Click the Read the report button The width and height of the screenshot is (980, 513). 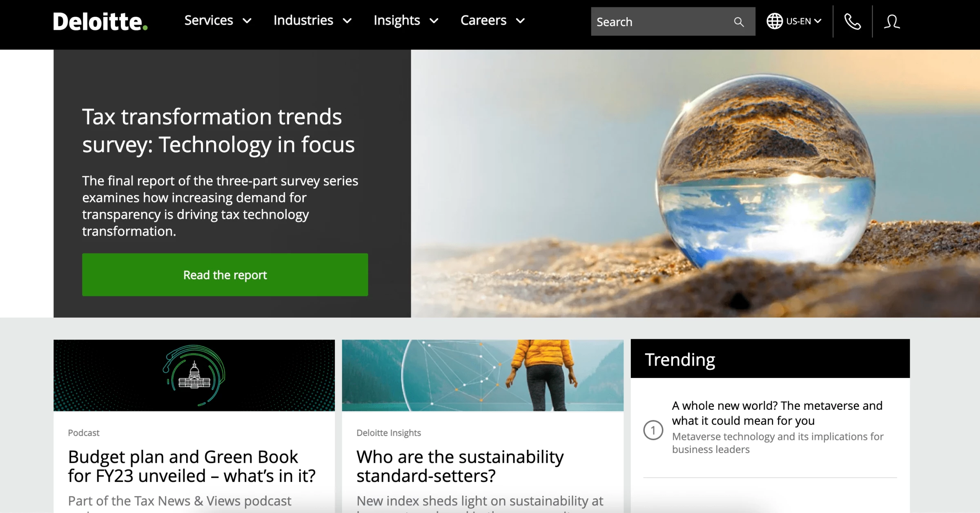tap(225, 275)
